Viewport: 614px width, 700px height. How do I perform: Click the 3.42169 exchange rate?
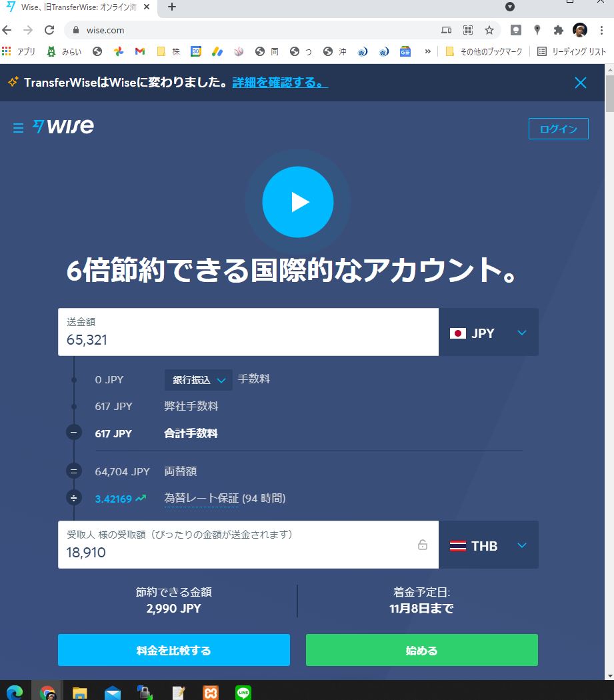click(113, 499)
